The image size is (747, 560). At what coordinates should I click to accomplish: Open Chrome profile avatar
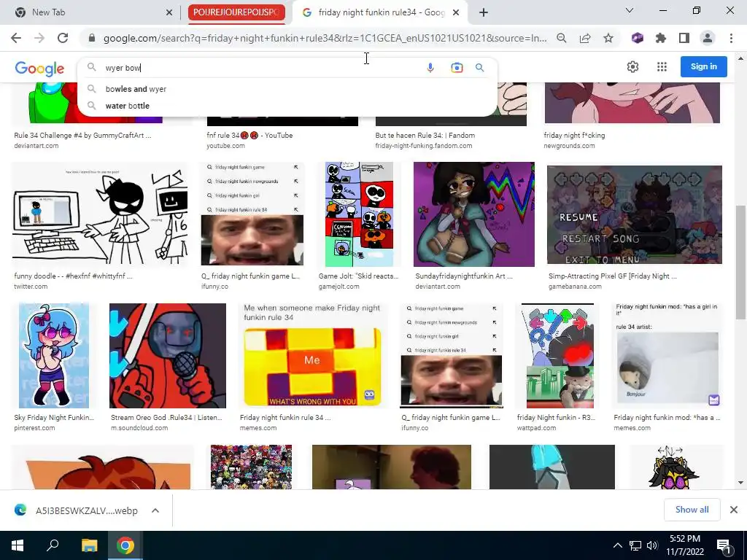tap(708, 38)
